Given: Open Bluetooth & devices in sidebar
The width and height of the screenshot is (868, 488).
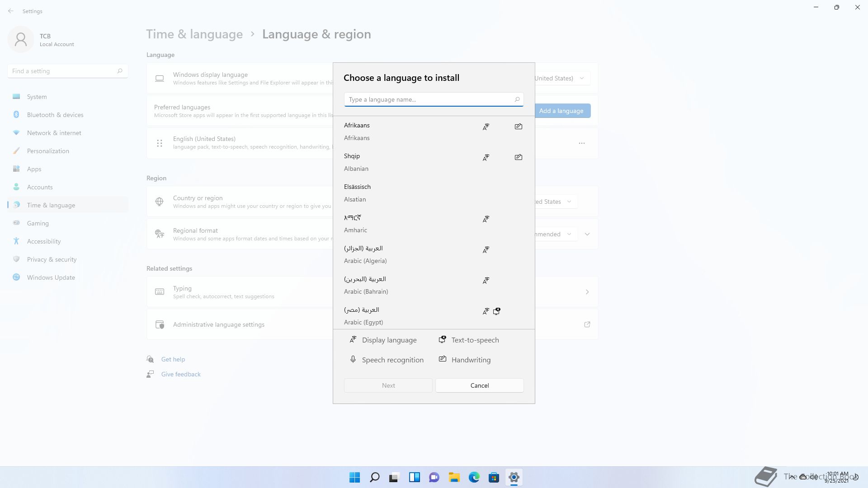Looking at the screenshot, I should coord(68,115).
